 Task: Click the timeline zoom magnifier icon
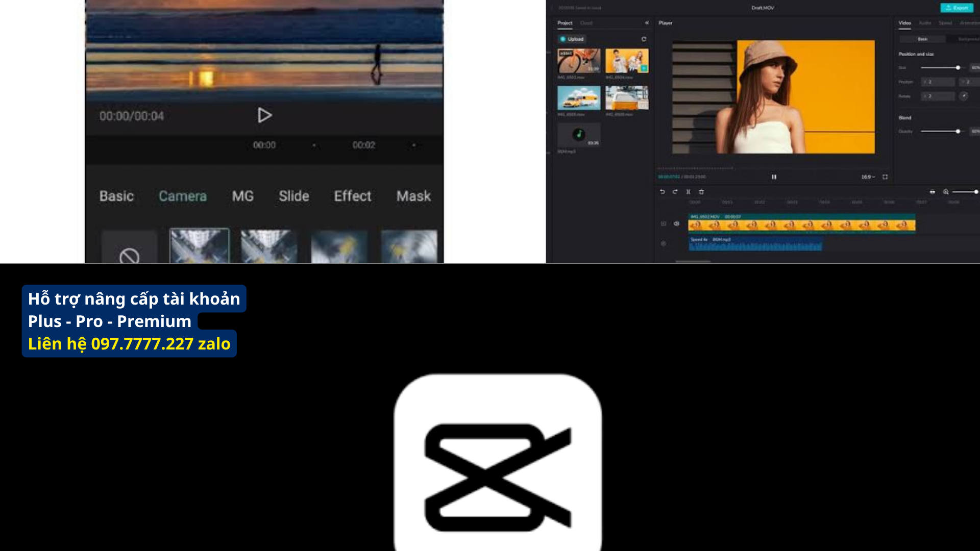[946, 192]
